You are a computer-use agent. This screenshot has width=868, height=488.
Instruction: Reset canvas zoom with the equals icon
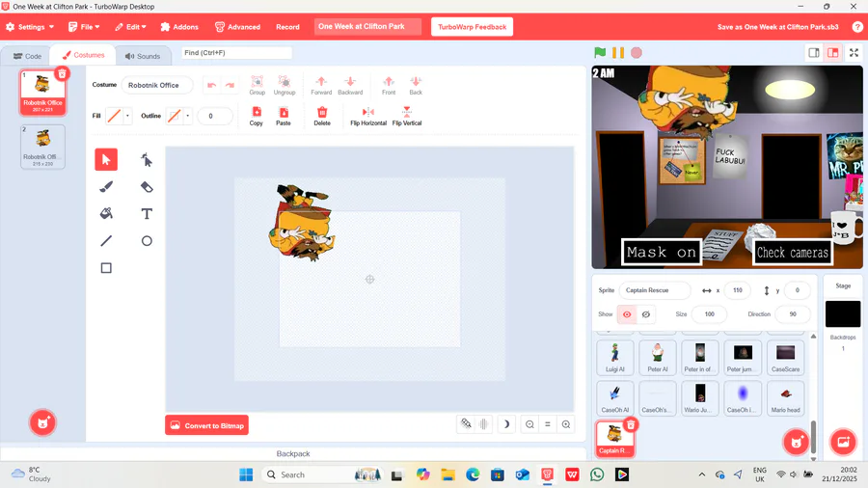[548, 424]
